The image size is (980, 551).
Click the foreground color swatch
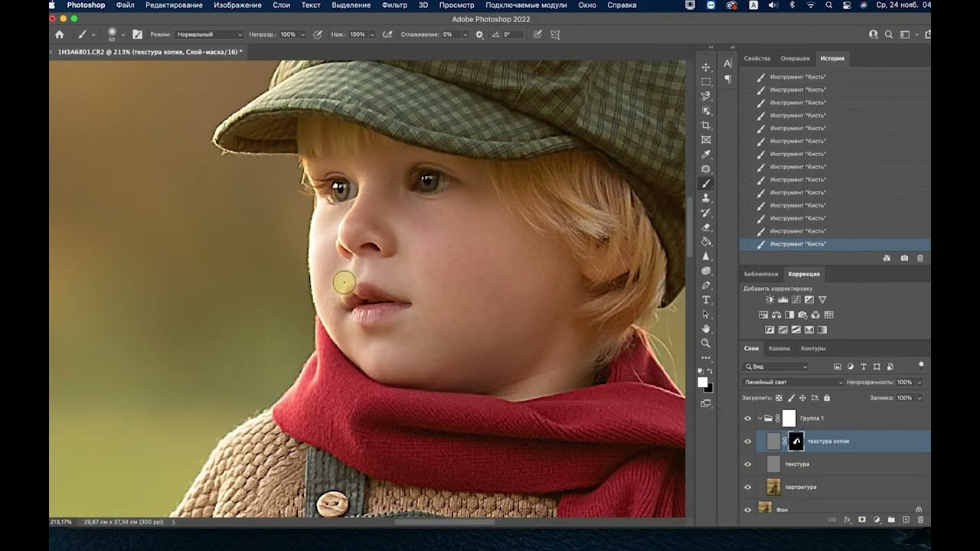point(702,383)
